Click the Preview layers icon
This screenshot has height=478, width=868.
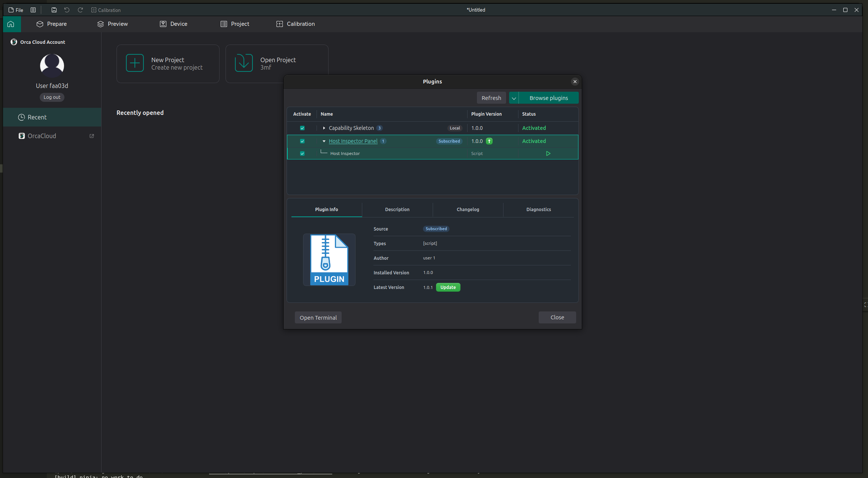point(100,24)
